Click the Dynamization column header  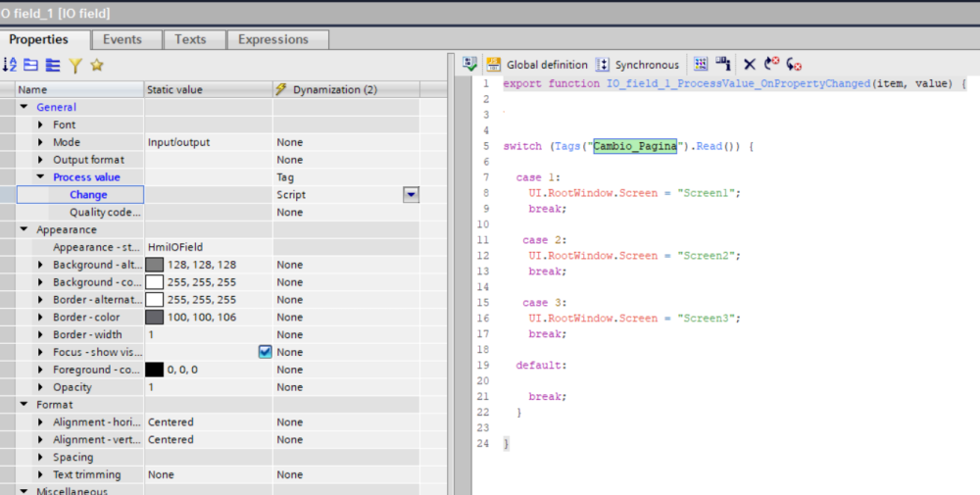coord(335,89)
